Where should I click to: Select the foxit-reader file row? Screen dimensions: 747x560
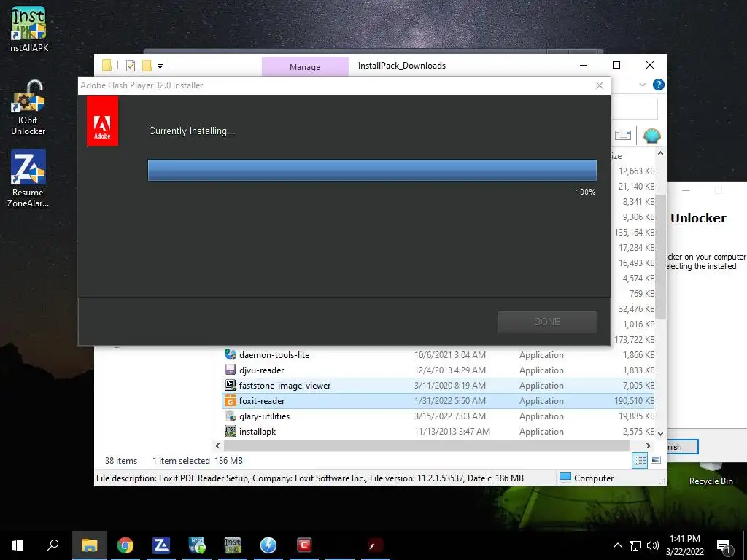(438, 401)
